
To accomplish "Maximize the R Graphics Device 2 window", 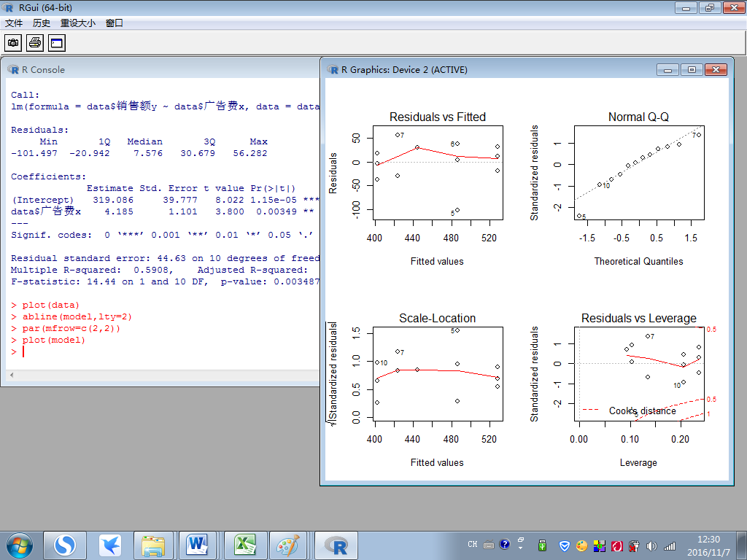I will point(692,70).
